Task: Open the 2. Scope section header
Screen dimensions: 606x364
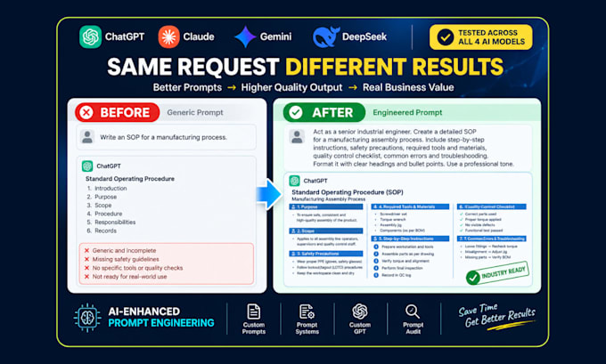Action: (326, 231)
